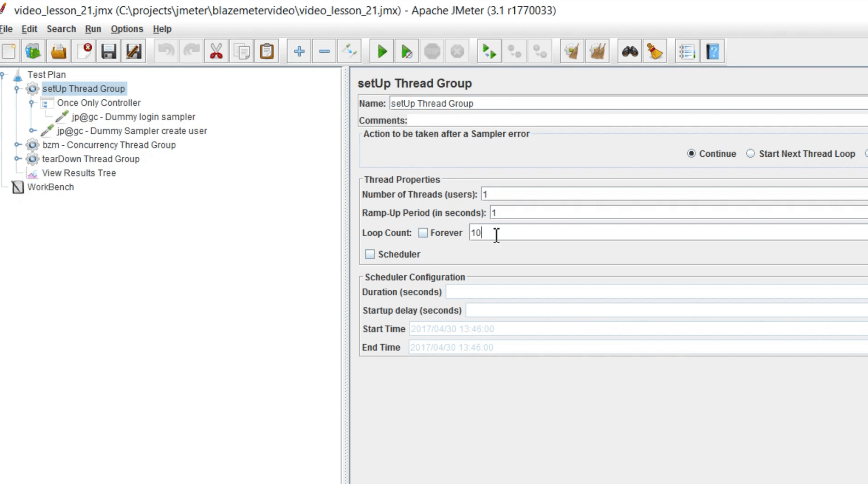The image size is (868, 484).
Task: Open the Run menu
Action: pyautogui.click(x=93, y=29)
